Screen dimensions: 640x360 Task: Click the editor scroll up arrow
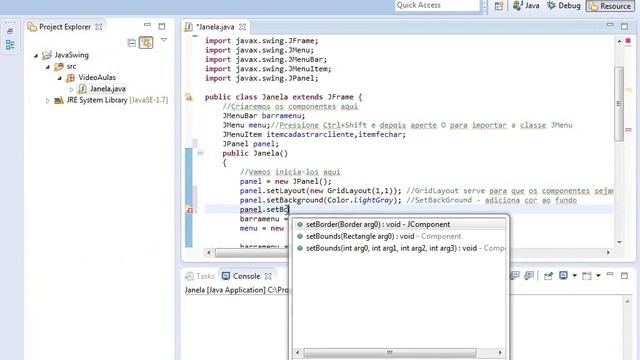(619, 41)
